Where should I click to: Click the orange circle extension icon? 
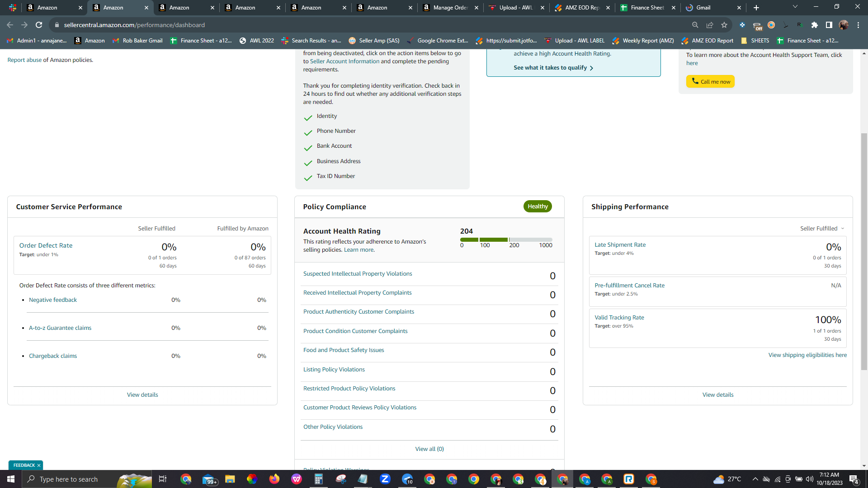coord(771,25)
